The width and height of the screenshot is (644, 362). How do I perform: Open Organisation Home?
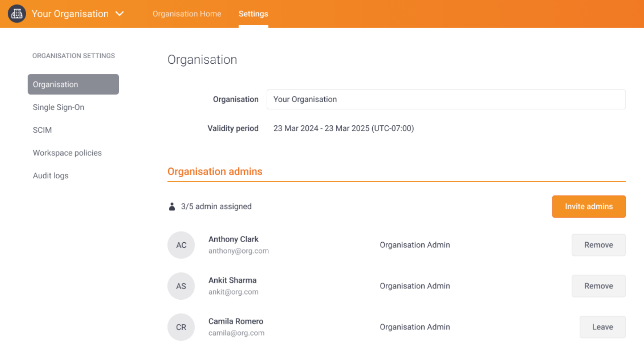pyautogui.click(x=187, y=14)
